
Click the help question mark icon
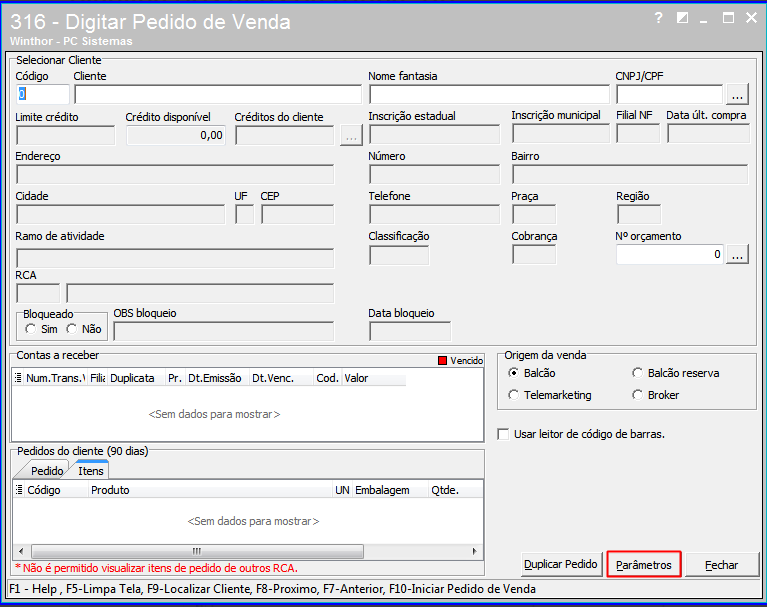coord(658,18)
